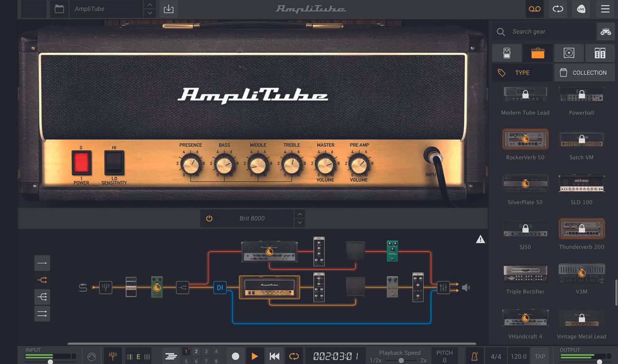This screenshot has height=364, width=618.
Task: Click the download/export preset button
Action: (x=169, y=9)
